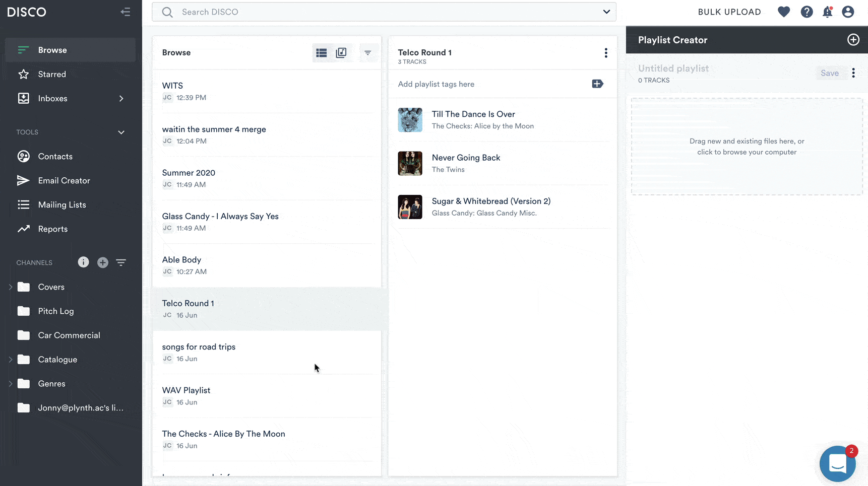Expand the Inboxes submenu chevron

[121, 98]
